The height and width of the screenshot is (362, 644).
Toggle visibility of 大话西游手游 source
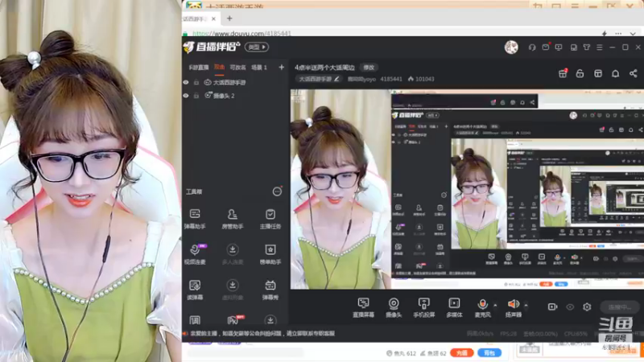[x=186, y=83]
